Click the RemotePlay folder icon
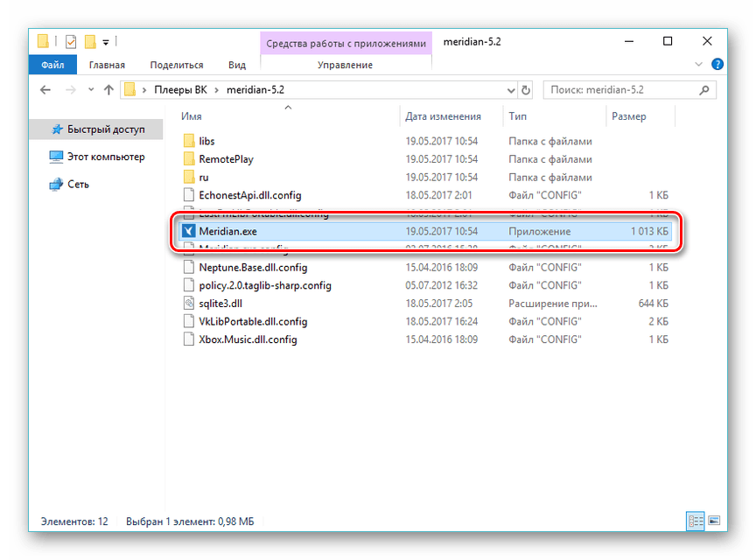 coord(189,158)
